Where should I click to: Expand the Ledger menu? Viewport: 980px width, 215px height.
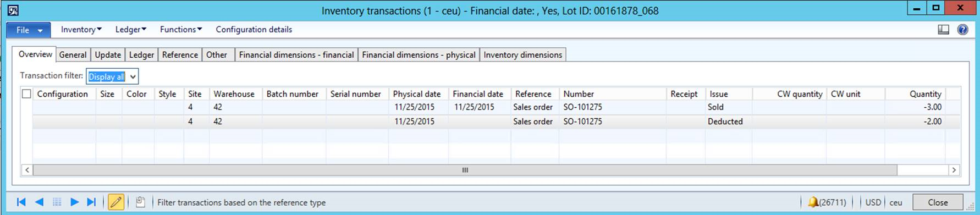pyautogui.click(x=130, y=30)
